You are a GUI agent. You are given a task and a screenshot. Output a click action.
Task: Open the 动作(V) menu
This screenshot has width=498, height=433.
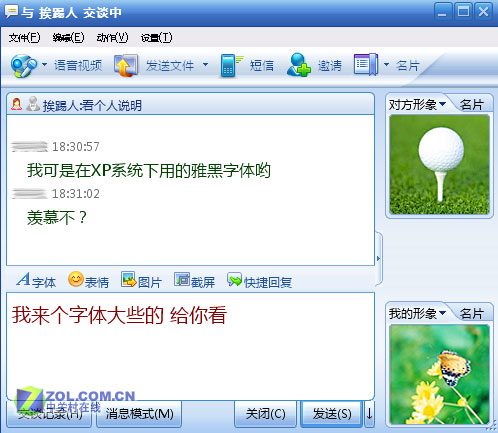pos(112,38)
